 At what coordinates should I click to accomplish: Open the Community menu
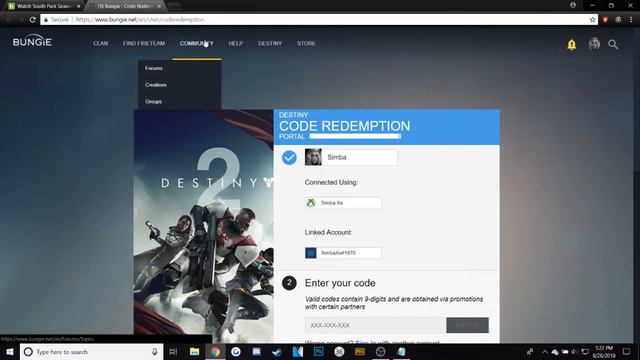(x=196, y=43)
